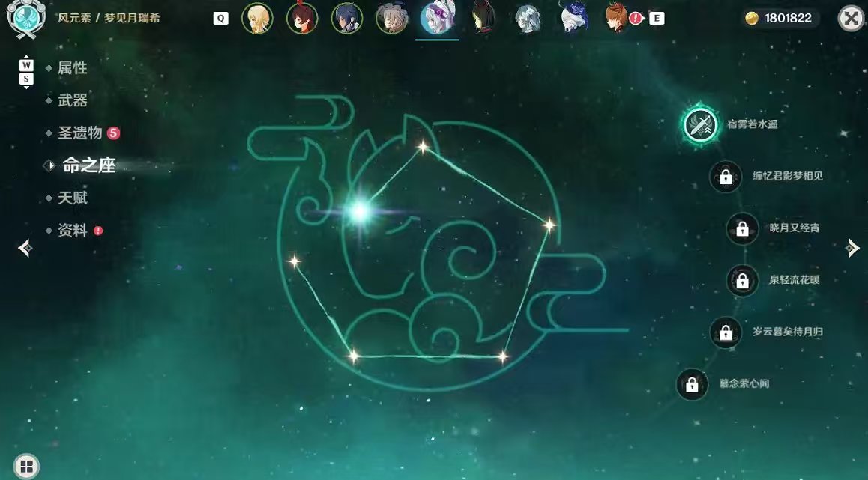The image size is (868, 480).
Task: Click the E key switch button
Action: click(657, 18)
